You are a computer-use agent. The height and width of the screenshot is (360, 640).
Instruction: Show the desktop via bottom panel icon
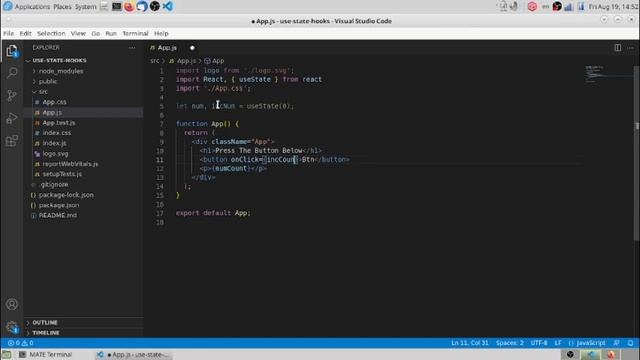pyautogui.click(x=7, y=354)
